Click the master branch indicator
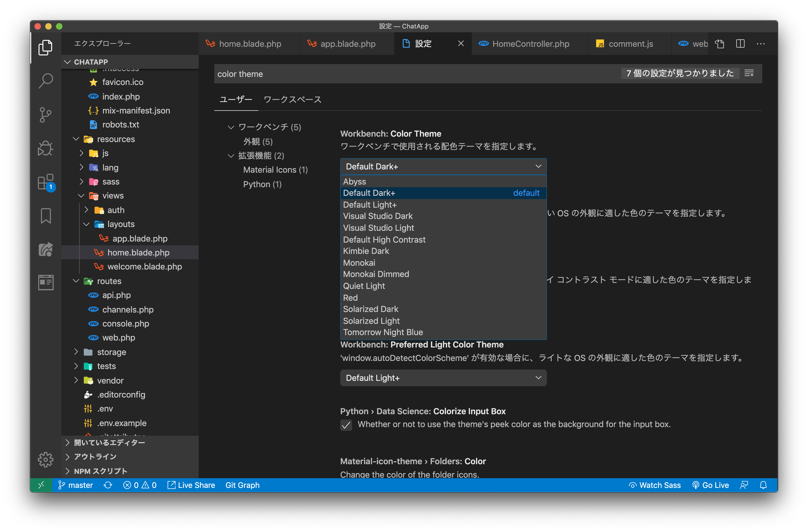808x532 pixels. coord(76,485)
